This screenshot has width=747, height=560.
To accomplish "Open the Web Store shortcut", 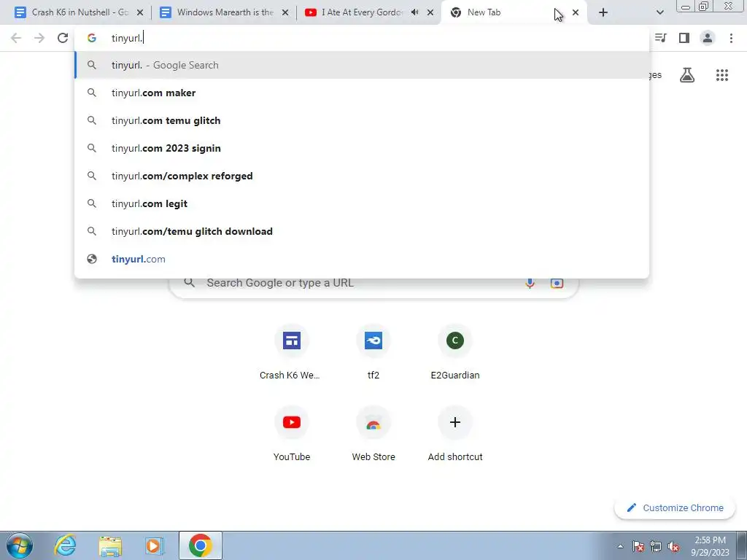I will click(x=373, y=435).
